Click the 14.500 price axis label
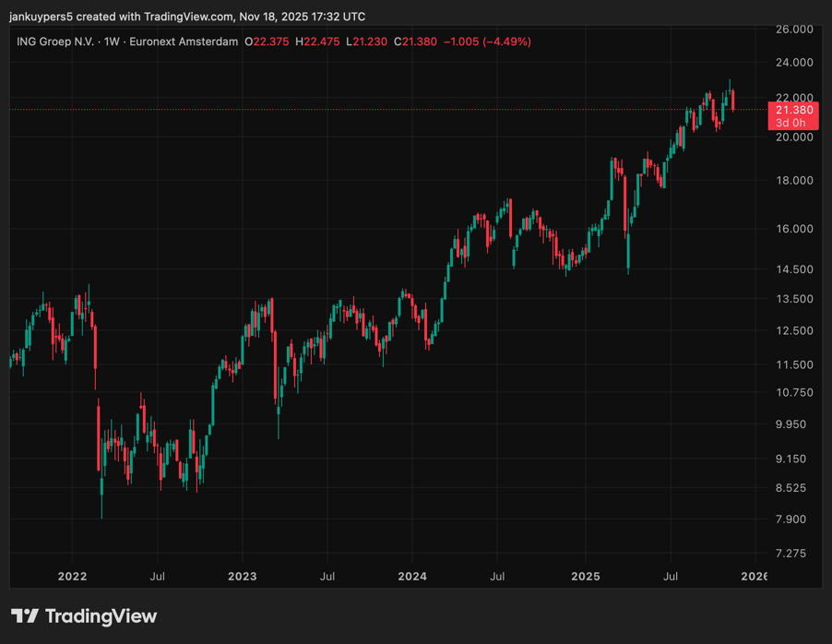Image resolution: width=832 pixels, height=644 pixels. (794, 269)
